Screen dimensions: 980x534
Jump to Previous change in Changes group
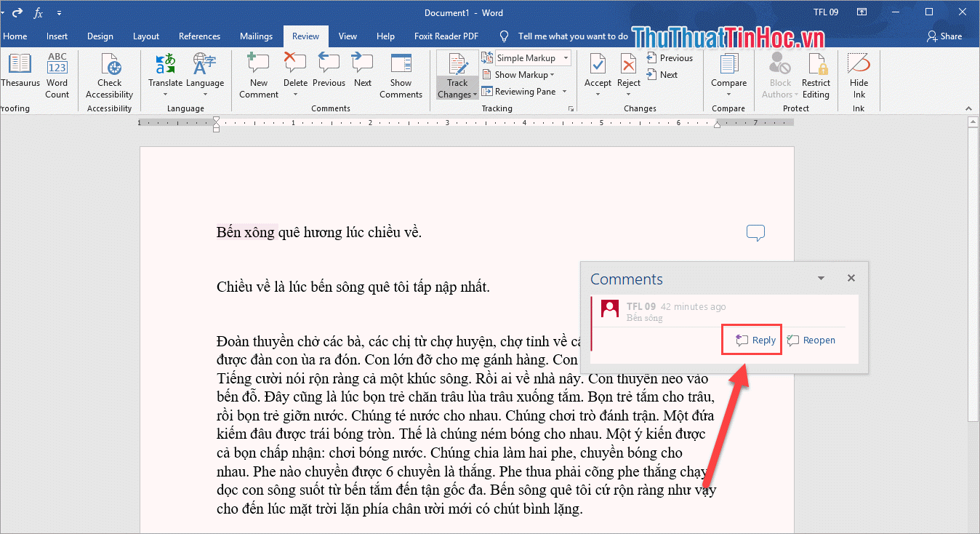pyautogui.click(x=670, y=58)
